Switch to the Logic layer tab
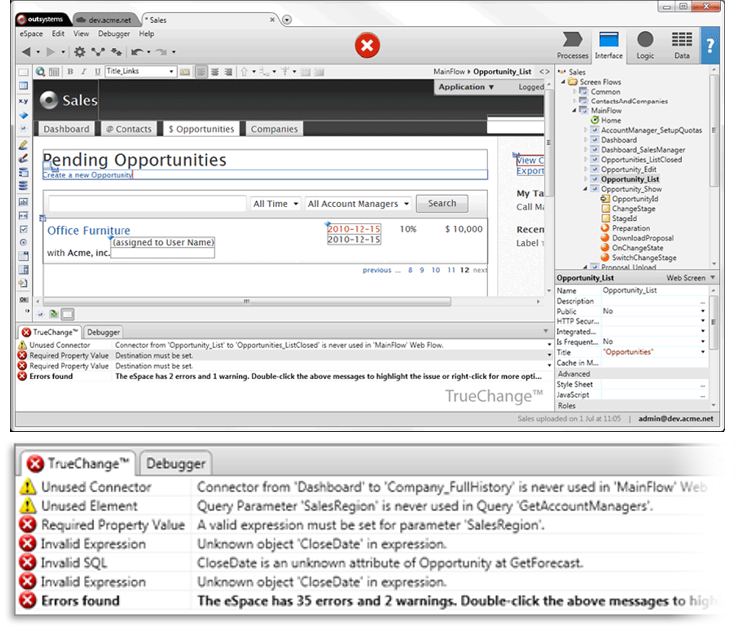The image size is (735, 630). 645,45
